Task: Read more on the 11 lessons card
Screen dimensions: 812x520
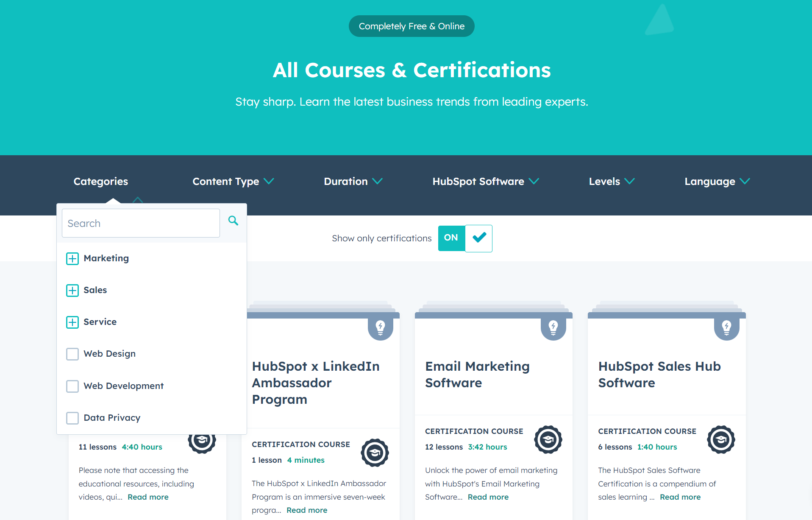Action: click(x=148, y=497)
